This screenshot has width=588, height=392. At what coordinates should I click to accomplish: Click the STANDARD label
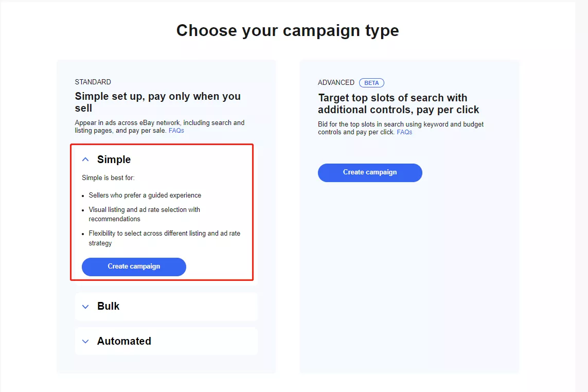coord(93,82)
